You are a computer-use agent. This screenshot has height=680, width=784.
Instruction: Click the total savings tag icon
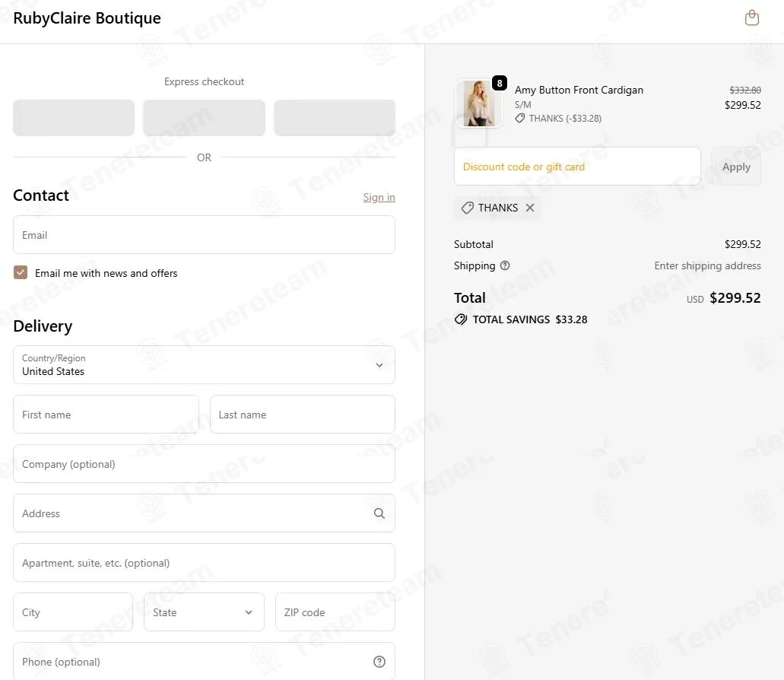[x=461, y=319]
